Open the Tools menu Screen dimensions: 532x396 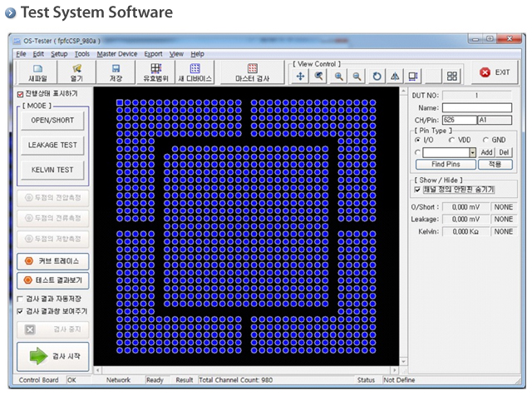82,54
